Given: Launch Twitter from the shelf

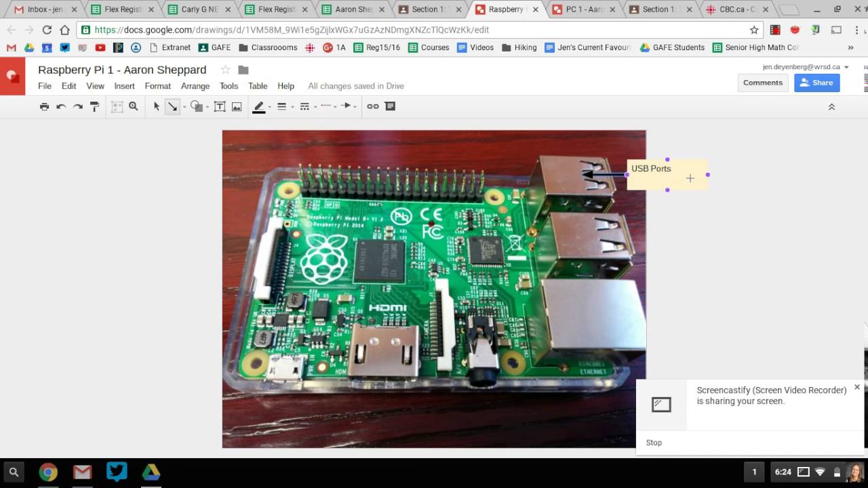Looking at the screenshot, I should [117, 472].
